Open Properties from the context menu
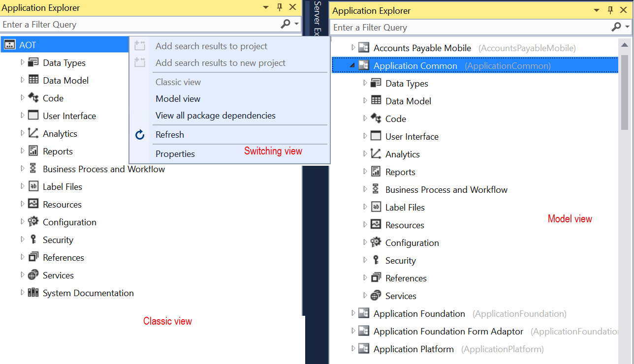The image size is (634, 364). (175, 154)
